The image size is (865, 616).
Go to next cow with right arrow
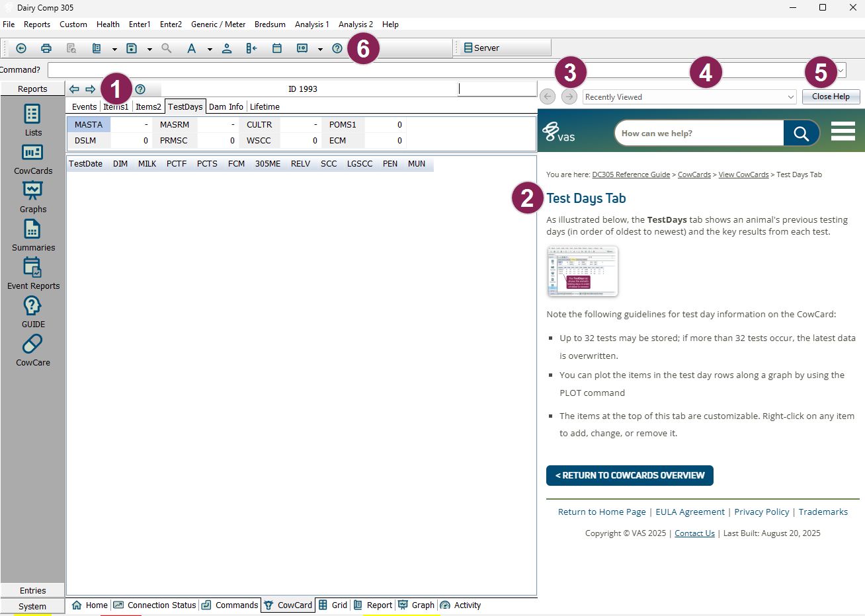[91, 89]
